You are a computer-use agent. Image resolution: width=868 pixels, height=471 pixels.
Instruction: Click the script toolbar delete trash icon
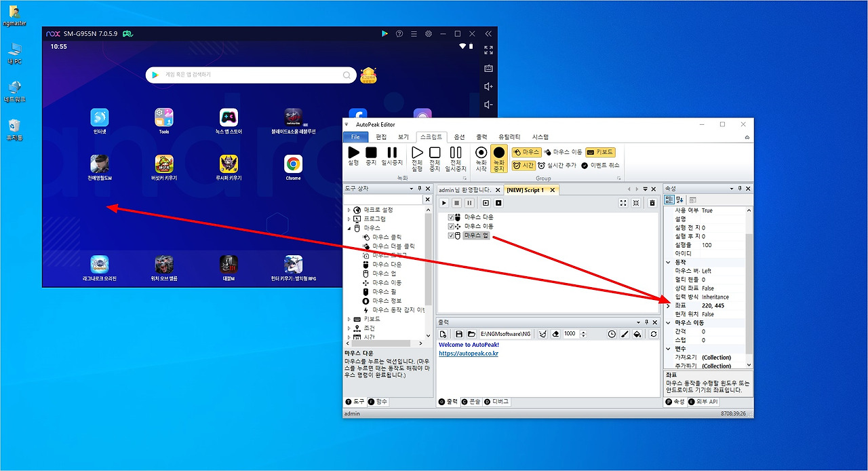click(652, 203)
